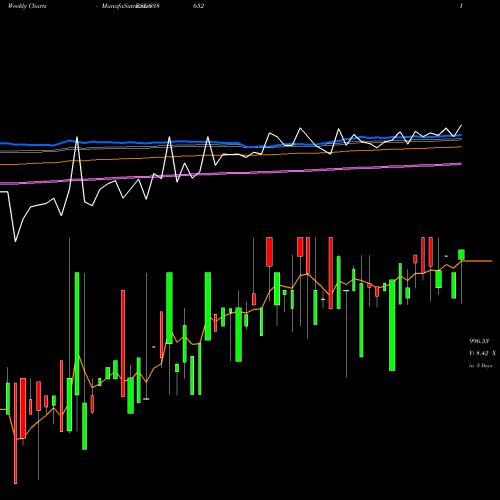Click the 'in 5 Days' label
Image resolution: width=500 pixels, height=500 pixels.
click(480, 366)
